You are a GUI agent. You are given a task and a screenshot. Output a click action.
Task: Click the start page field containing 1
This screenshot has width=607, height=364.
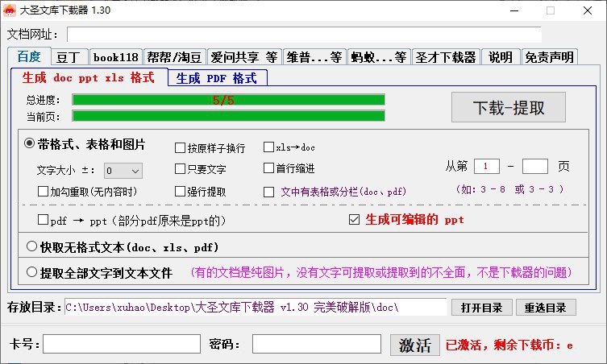click(487, 167)
